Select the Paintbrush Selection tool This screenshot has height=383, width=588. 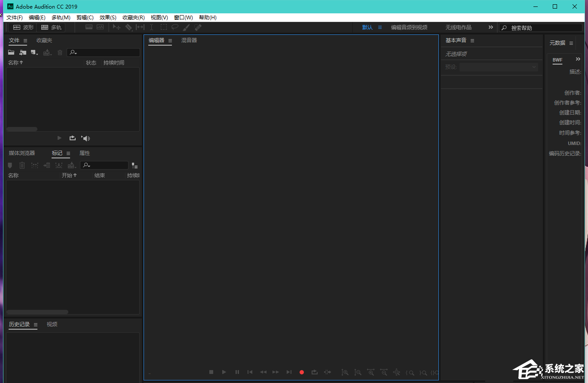(x=186, y=27)
